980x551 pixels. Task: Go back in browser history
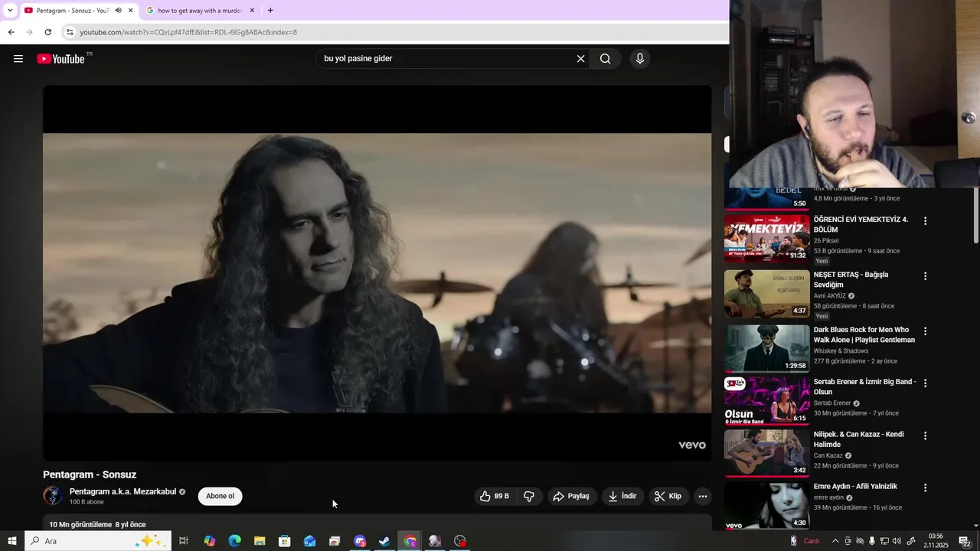pyautogui.click(x=11, y=32)
